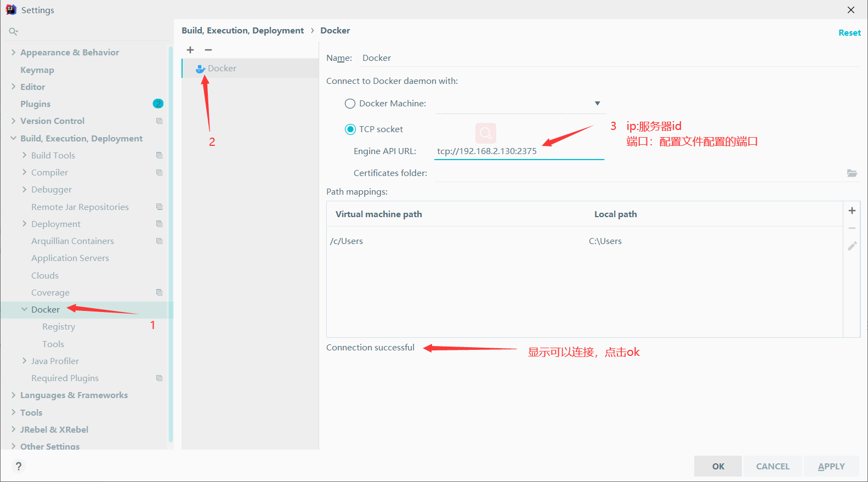This screenshot has width=868, height=482.
Task: Open Coverage settings
Action: click(x=50, y=292)
